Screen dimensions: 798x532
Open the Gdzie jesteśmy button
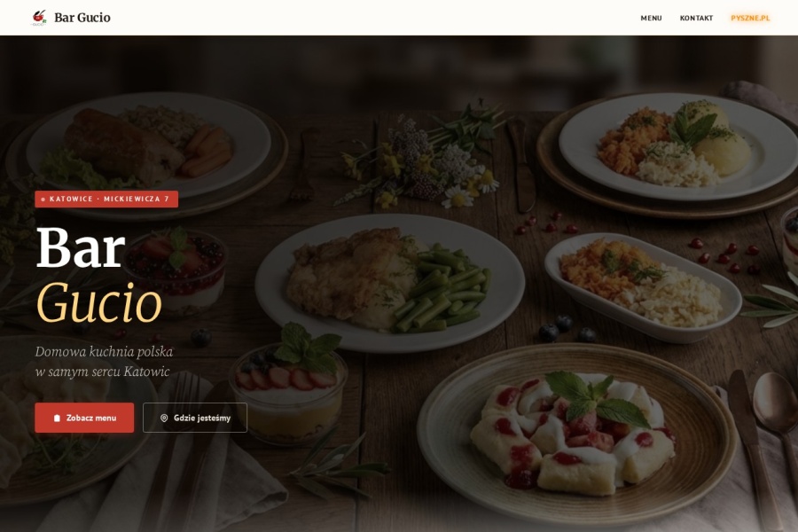(195, 418)
